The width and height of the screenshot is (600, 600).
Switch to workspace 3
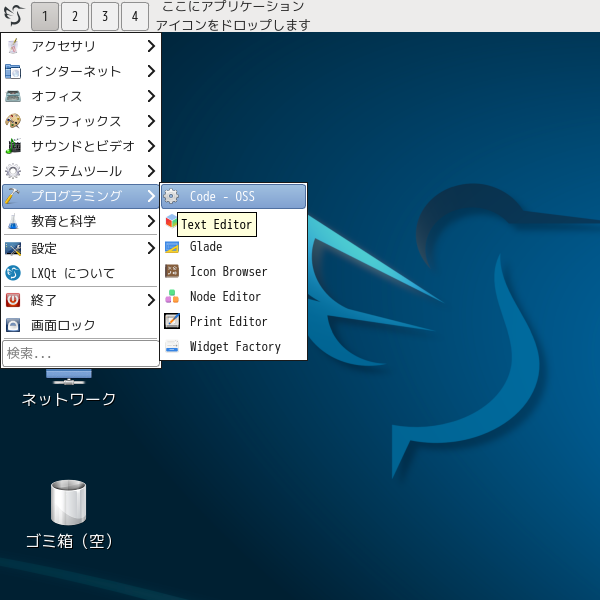(105, 16)
